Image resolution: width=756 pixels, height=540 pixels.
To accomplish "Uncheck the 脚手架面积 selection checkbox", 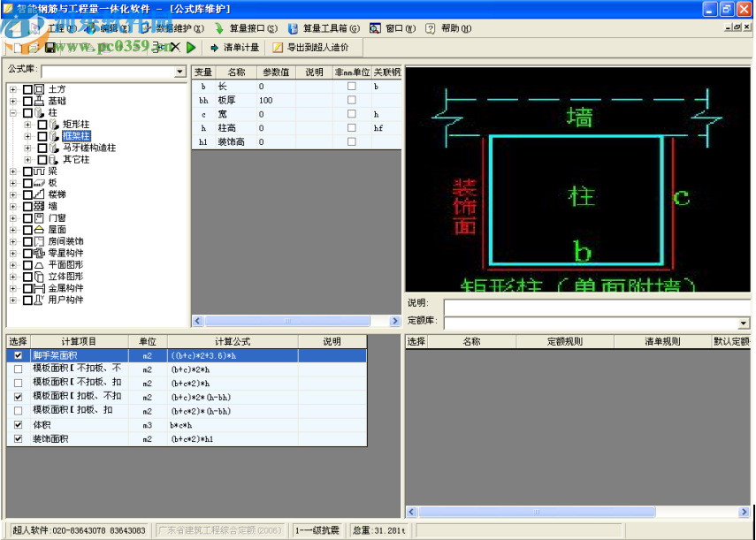I will point(19,355).
